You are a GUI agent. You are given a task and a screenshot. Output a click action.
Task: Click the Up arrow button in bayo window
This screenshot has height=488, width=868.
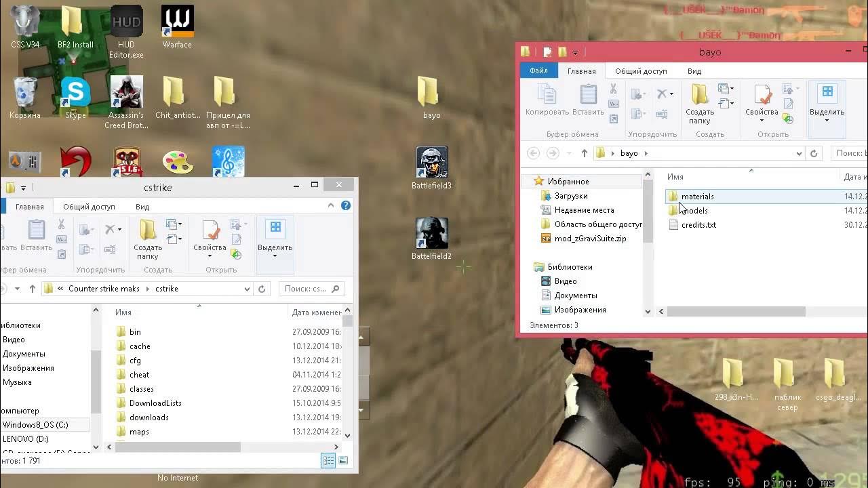(x=585, y=153)
